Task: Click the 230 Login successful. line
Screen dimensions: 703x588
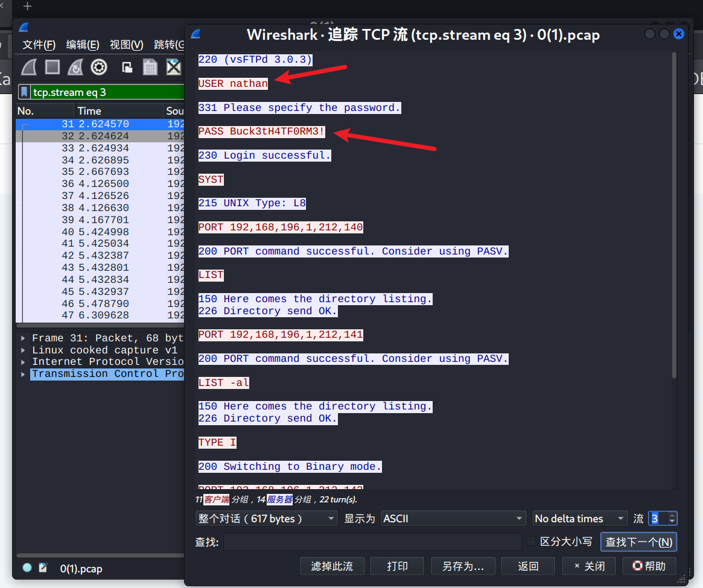Action: coord(265,156)
